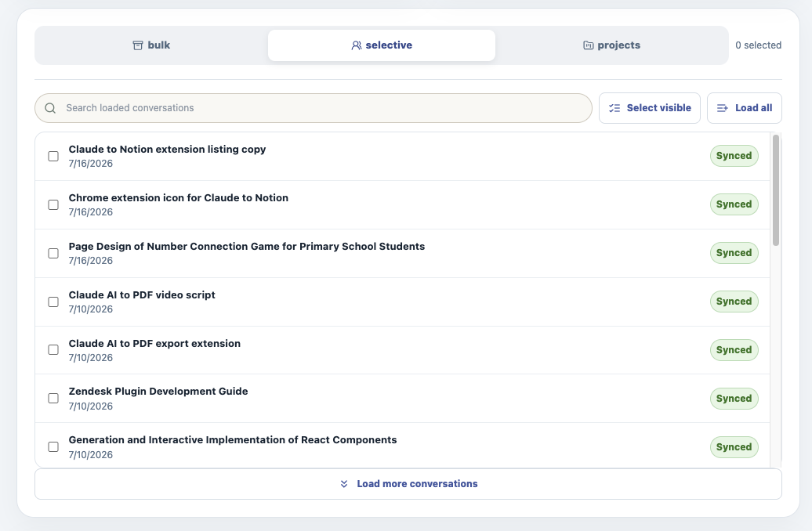
Task: Check Generation and Interactive Implementation of React Components
Action: pos(53,446)
